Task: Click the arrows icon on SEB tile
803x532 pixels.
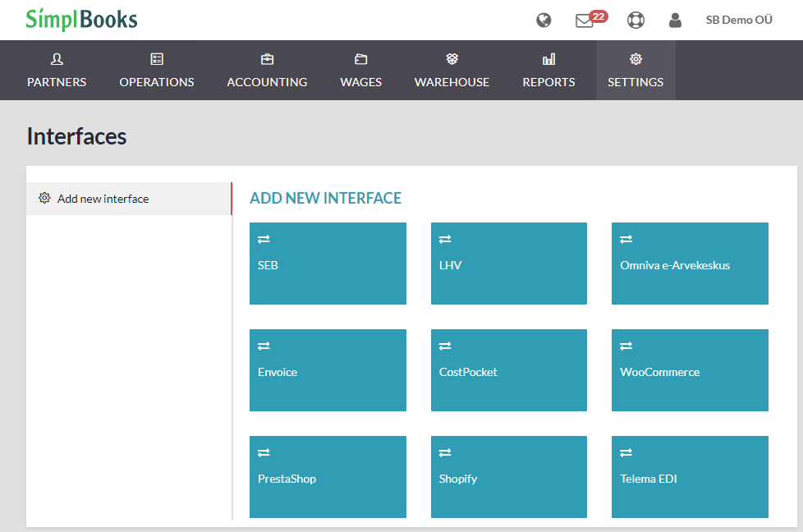Action: 264,239
